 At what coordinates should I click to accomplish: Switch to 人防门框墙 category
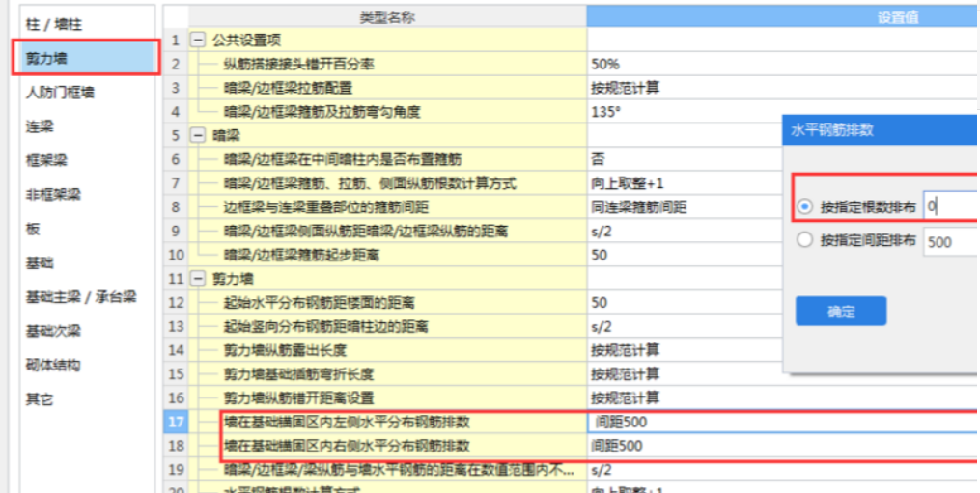tap(60, 93)
